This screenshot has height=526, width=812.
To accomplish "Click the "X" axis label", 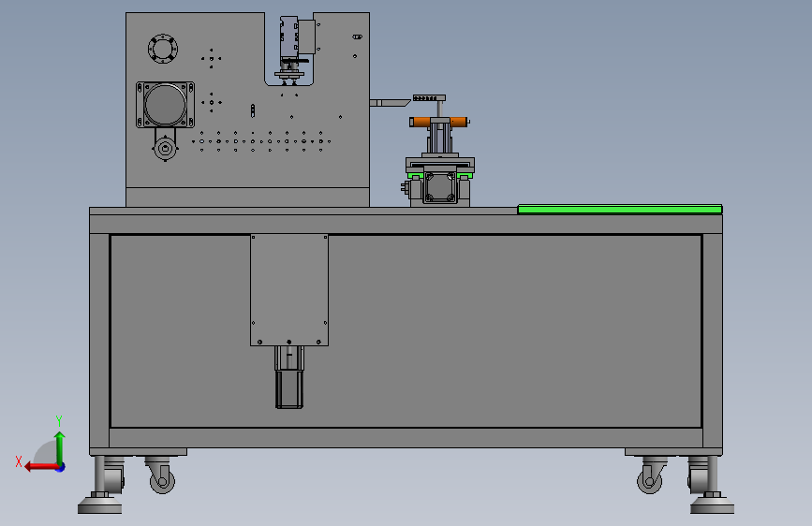I will pyautogui.click(x=19, y=461).
